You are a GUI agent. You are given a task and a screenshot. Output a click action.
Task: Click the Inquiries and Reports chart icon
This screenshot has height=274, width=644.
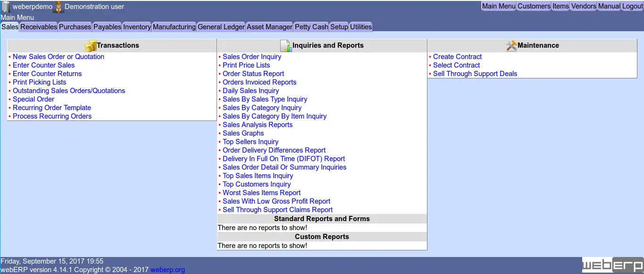tap(286, 46)
